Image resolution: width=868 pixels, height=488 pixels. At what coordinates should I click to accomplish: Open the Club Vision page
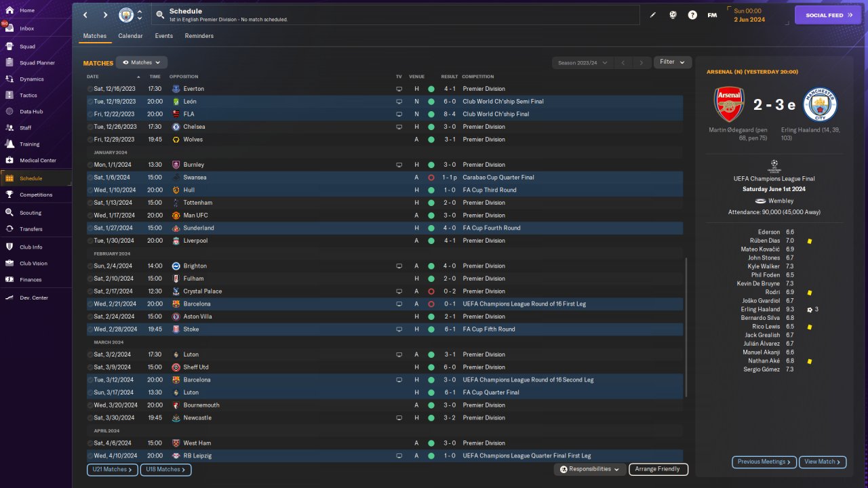point(34,264)
